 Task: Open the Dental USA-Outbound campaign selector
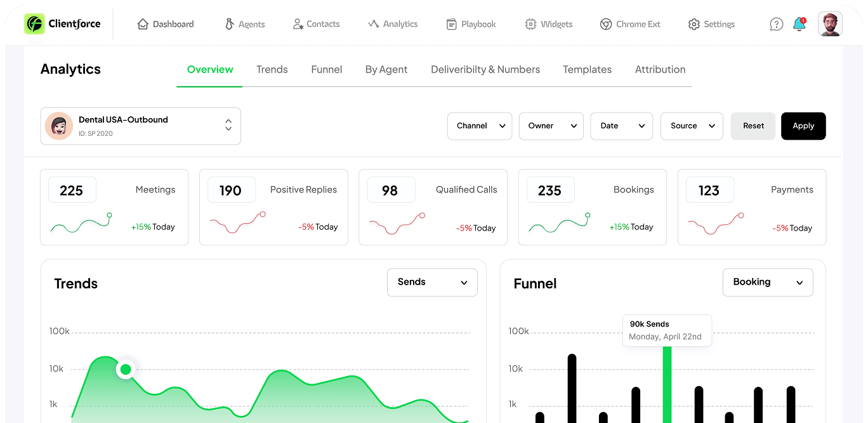pos(140,126)
